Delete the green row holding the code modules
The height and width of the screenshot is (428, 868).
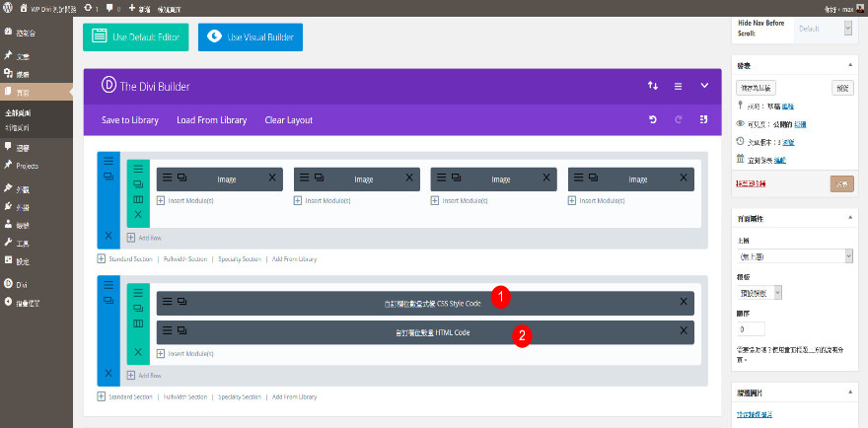coord(138,352)
